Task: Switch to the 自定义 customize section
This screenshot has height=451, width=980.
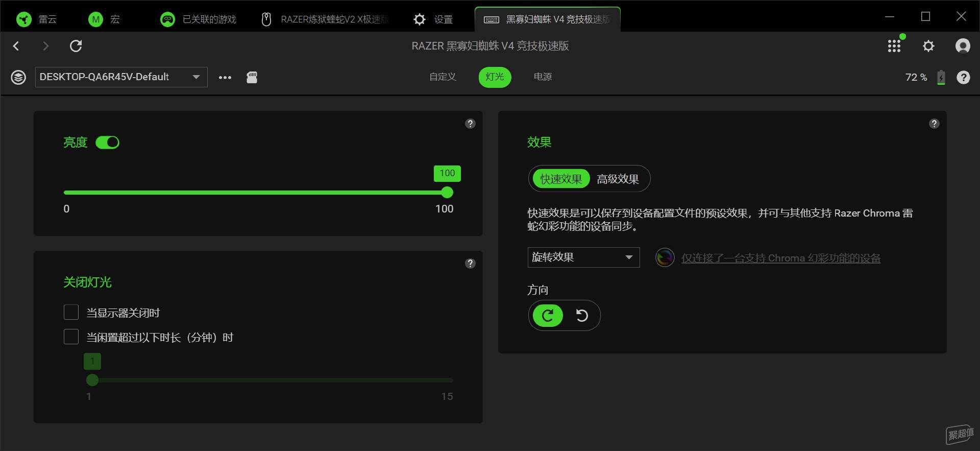Action: [x=443, y=77]
